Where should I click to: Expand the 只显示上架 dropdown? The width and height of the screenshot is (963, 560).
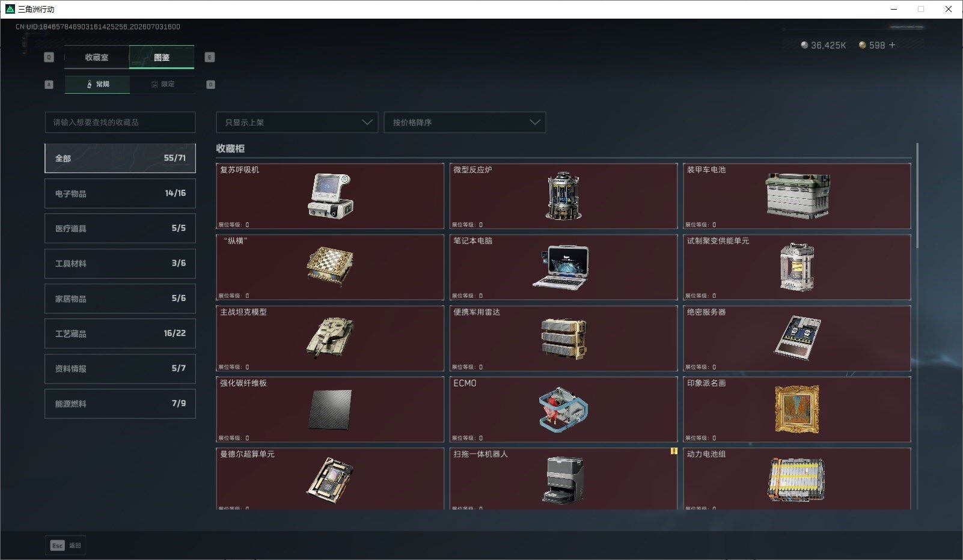pyautogui.click(x=297, y=122)
